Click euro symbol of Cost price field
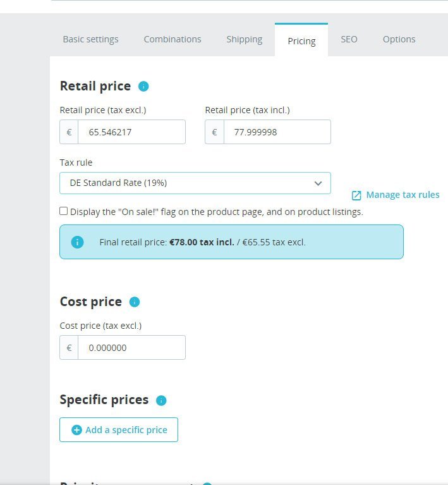This screenshot has width=448, height=485. point(70,348)
